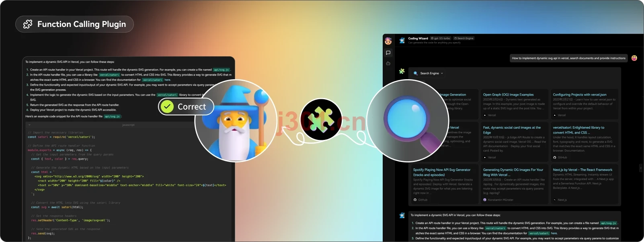Viewport: 644px width, 242px height.
Task: Click the Vercel source icon on the Configuring Projects card
Action: point(555,115)
